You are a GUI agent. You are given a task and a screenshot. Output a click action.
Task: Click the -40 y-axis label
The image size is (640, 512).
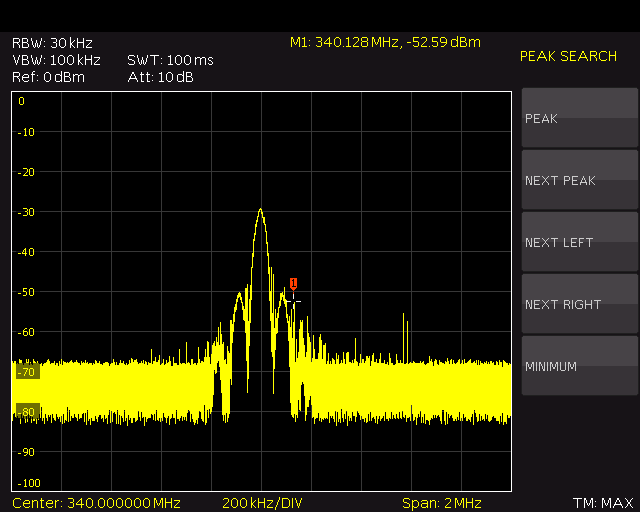[x=26, y=252]
